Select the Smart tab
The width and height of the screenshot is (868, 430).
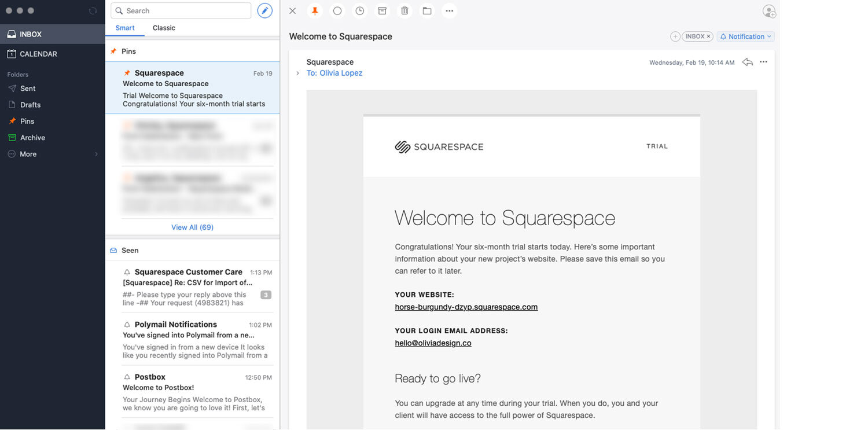pyautogui.click(x=125, y=28)
